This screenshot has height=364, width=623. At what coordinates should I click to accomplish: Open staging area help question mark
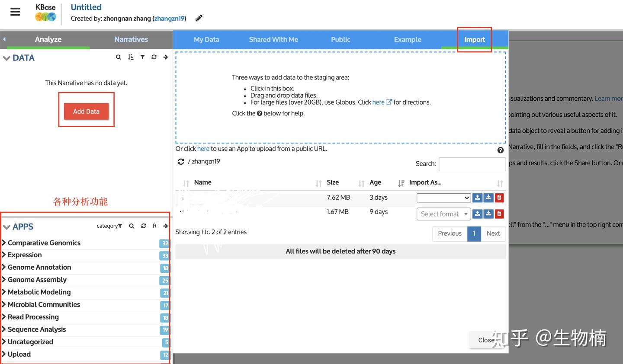click(x=501, y=150)
